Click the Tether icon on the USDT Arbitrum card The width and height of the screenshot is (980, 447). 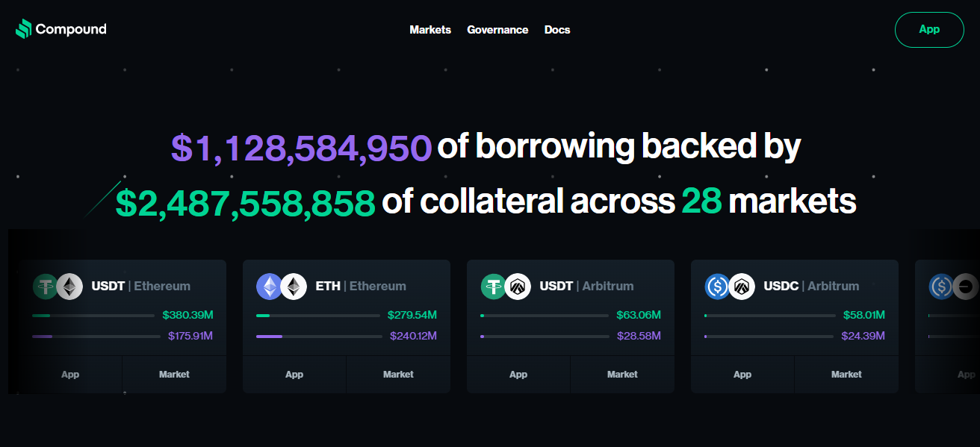tap(493, 287)
